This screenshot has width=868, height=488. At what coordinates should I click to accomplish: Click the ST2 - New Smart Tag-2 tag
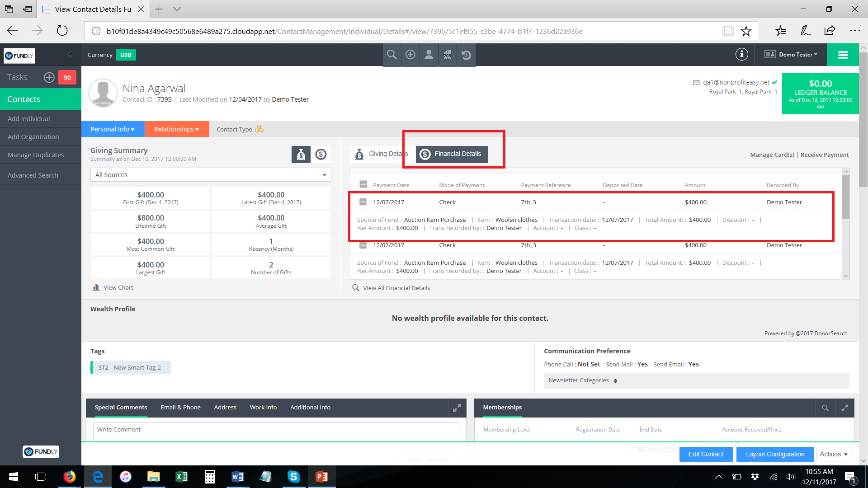pyautogui.click(x=131, y=367)
